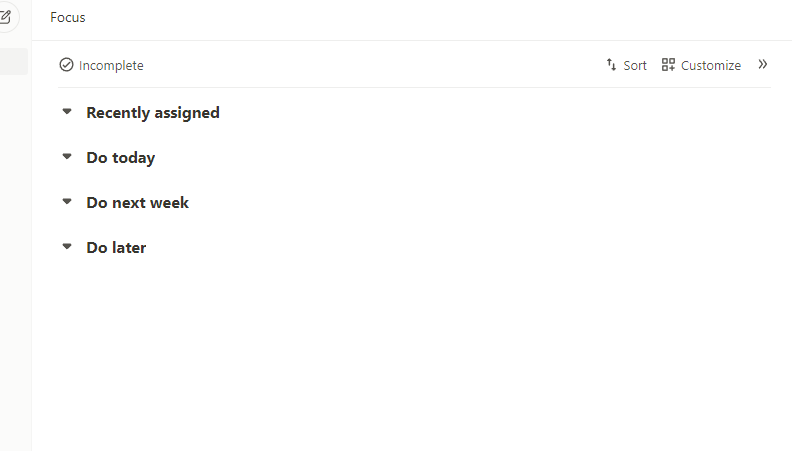Select the Do today section title

121,158
